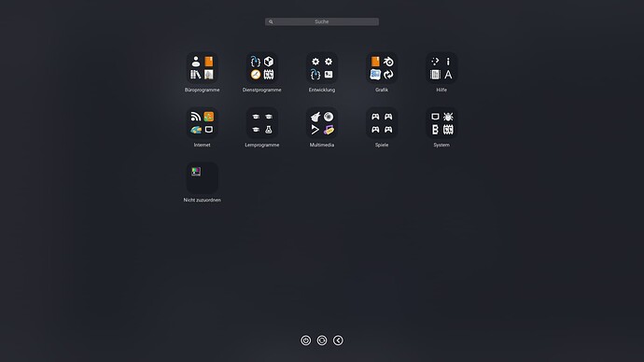Open the Grafik app folder
The image size is (644, 362).
[382, 68]
